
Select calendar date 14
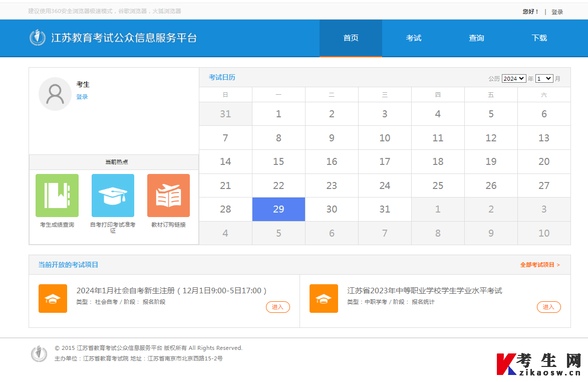point(225,161)
